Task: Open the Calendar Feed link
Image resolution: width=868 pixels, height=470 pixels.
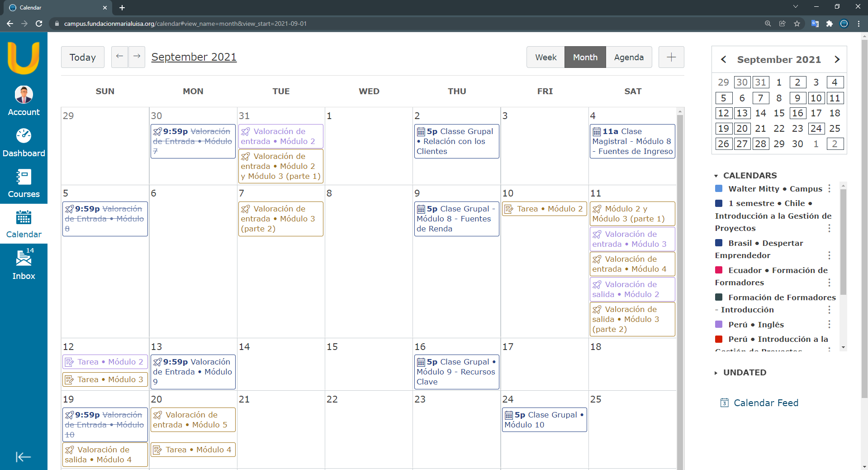Action: 766,403
